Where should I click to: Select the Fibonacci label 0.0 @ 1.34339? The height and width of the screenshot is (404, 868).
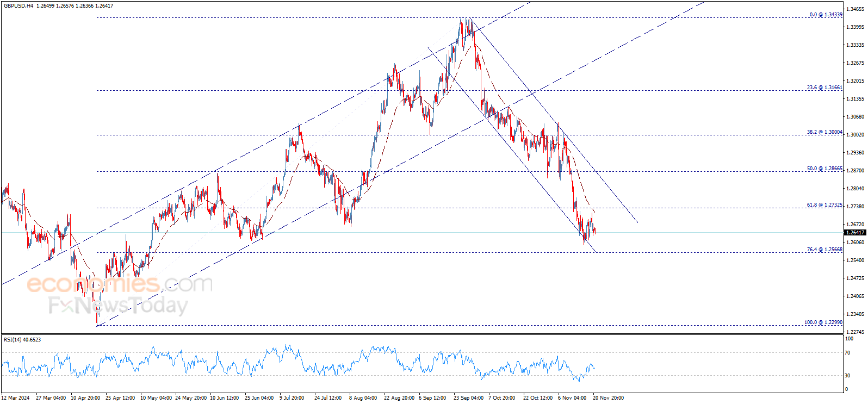coord(826,15)
